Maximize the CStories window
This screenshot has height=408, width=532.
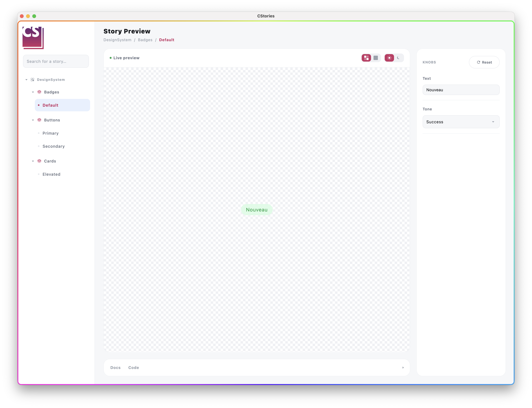34,16
